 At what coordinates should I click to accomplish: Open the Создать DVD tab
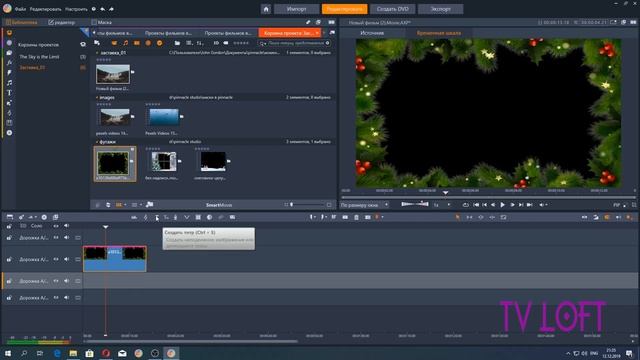393,9
